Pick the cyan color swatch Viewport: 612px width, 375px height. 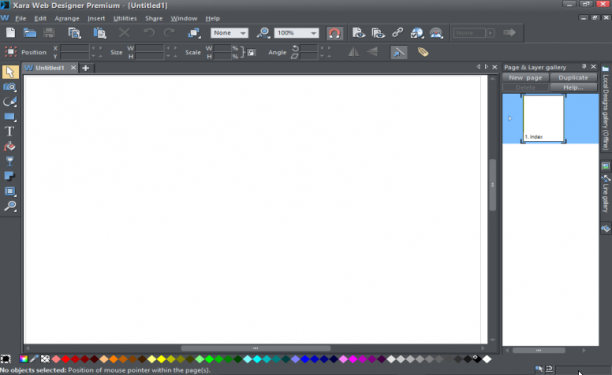coord(257,359)
